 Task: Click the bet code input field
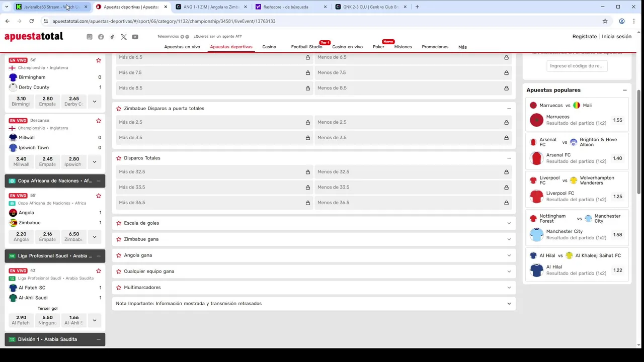pos(576,66)
